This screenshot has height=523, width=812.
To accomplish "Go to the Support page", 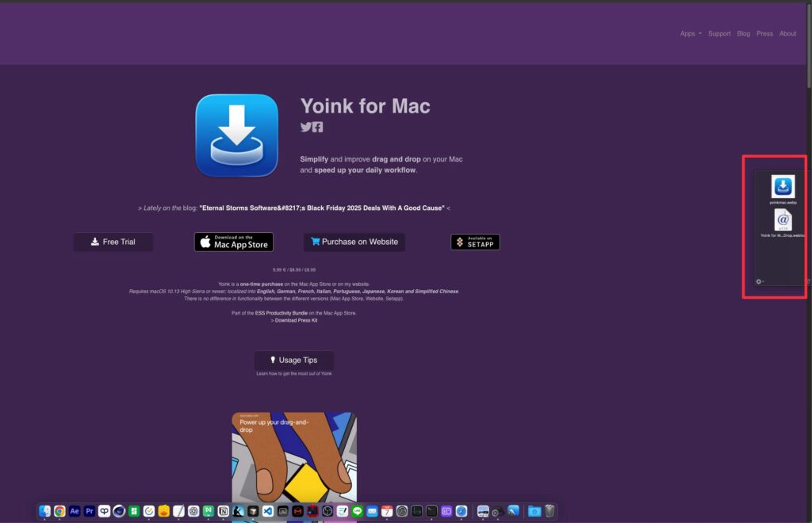I will coord(719,33).
